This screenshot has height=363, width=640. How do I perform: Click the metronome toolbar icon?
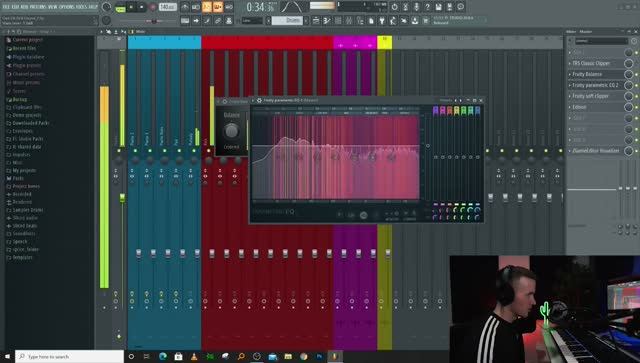[185, 7]
